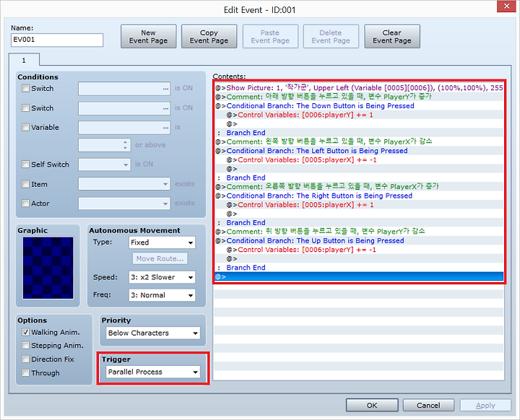Open the Freq dropdown showing Normal

pos(162,295)
